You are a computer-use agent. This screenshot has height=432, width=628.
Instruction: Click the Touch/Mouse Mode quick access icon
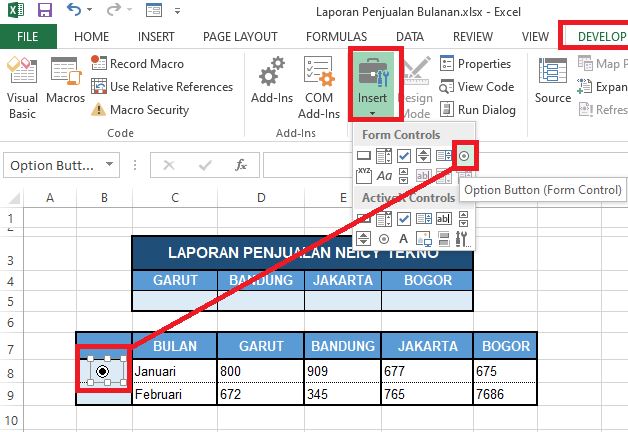point(154,10)
